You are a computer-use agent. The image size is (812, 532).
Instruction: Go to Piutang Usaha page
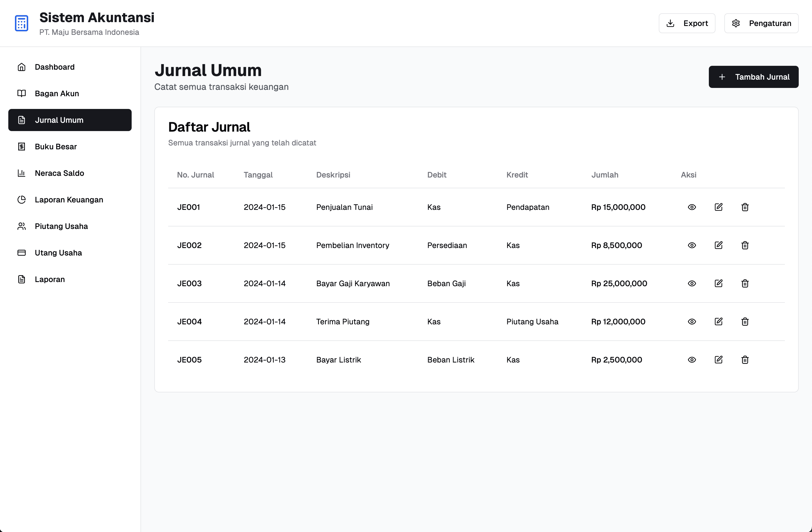[x=70, y=226]
